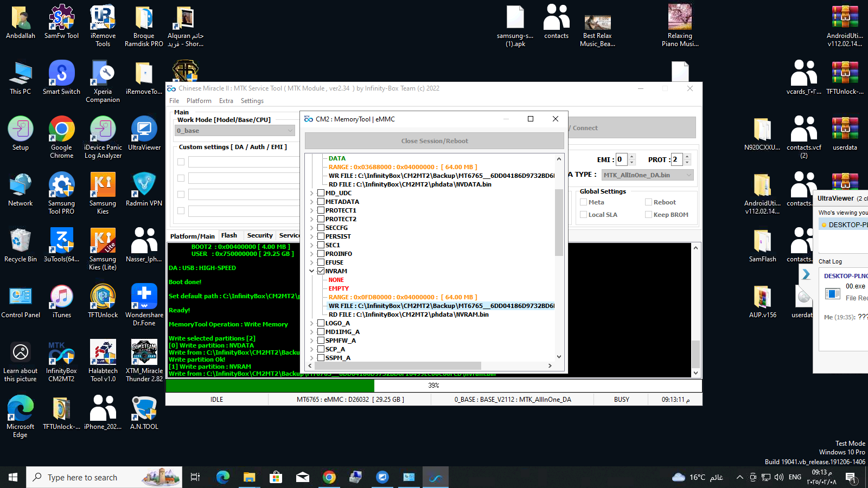Screen dimensions: 868x488
Task: Open TFTUnlock desktop shortcut
Action: coord(103,301)
